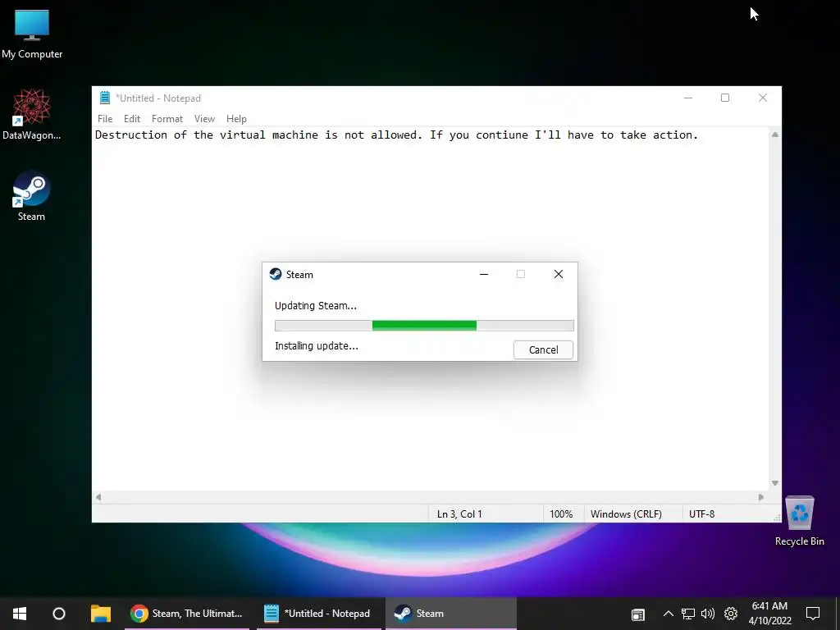Click the 100% zoom status entry
The width and height of the screenshot is (840, 630).
(561, 514)
